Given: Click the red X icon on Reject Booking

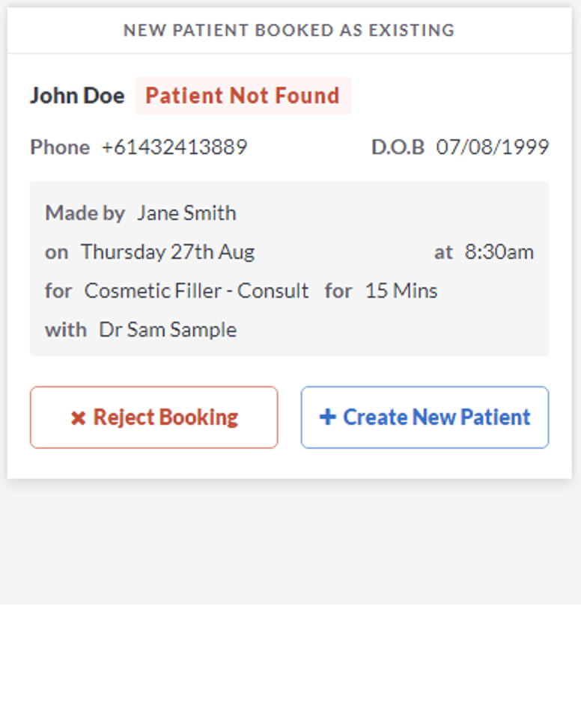Looking at the screenshot, I should [x=78, y=417].
